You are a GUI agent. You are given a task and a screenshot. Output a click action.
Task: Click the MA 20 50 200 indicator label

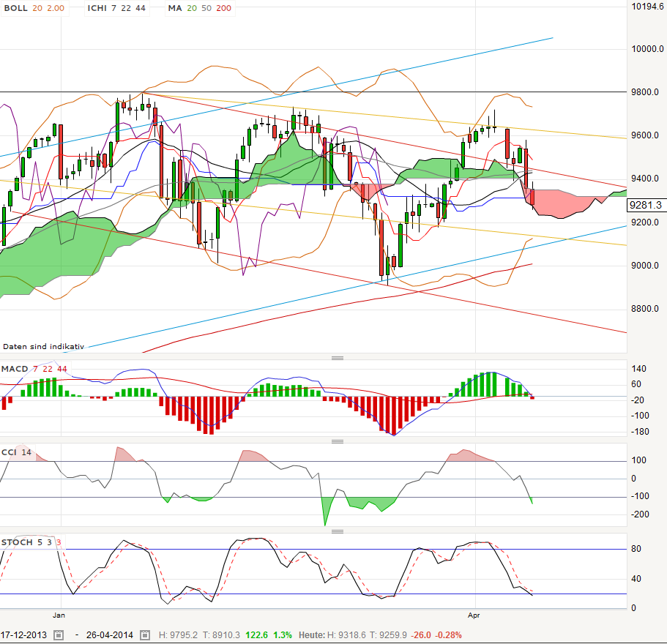click(x=199, y=8)
